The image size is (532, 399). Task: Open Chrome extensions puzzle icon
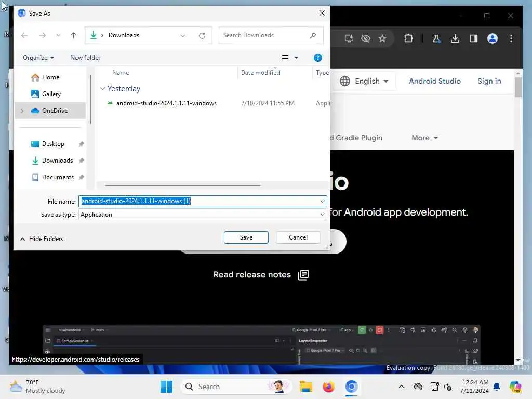[x=408, y=38]
